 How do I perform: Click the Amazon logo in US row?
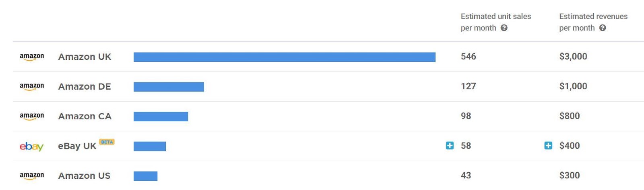click(32, 176)
